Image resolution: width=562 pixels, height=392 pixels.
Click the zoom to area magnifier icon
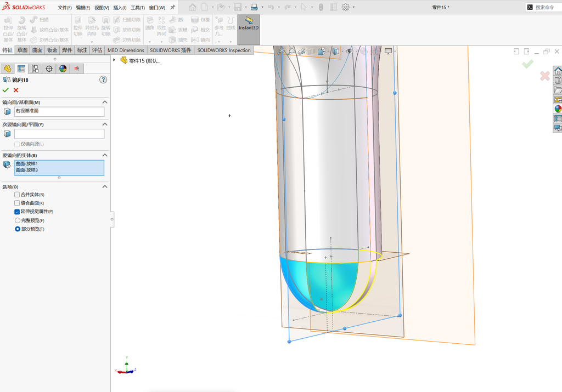(292, 52)
